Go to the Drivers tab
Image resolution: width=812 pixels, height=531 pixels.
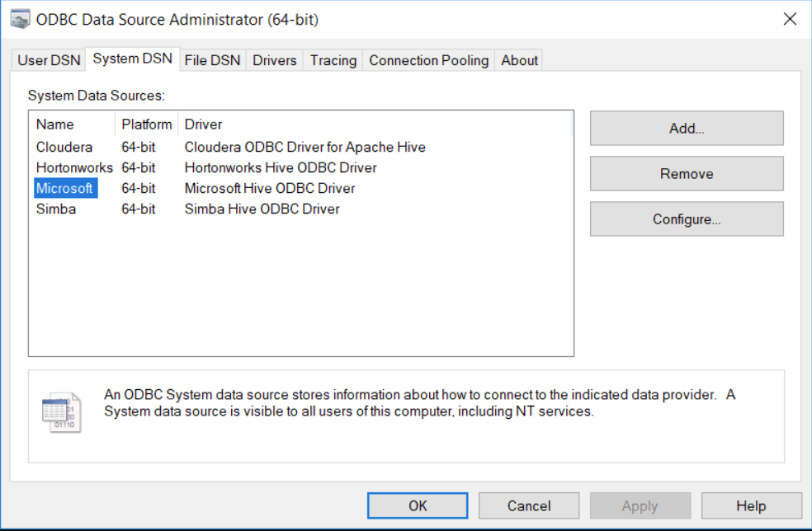[275, 60]
